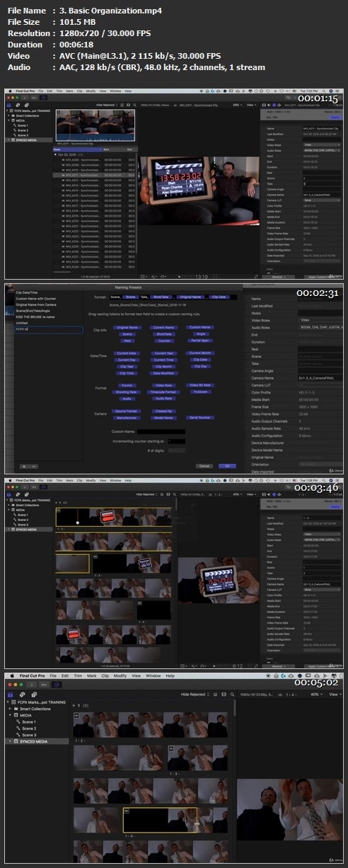
Task: Click the Timecode Format token
Action: [164, 392]
